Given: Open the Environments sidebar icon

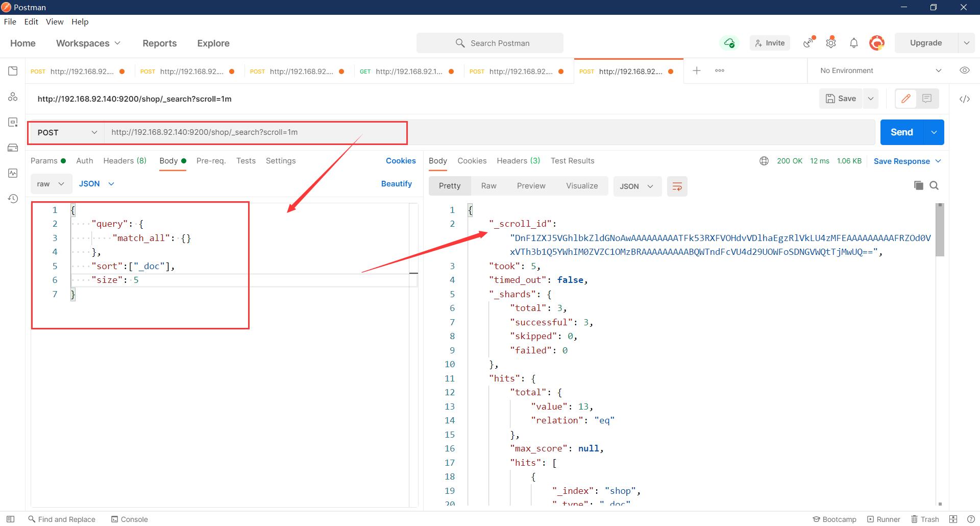Looking at the screenshot, I should click(13, 122).
